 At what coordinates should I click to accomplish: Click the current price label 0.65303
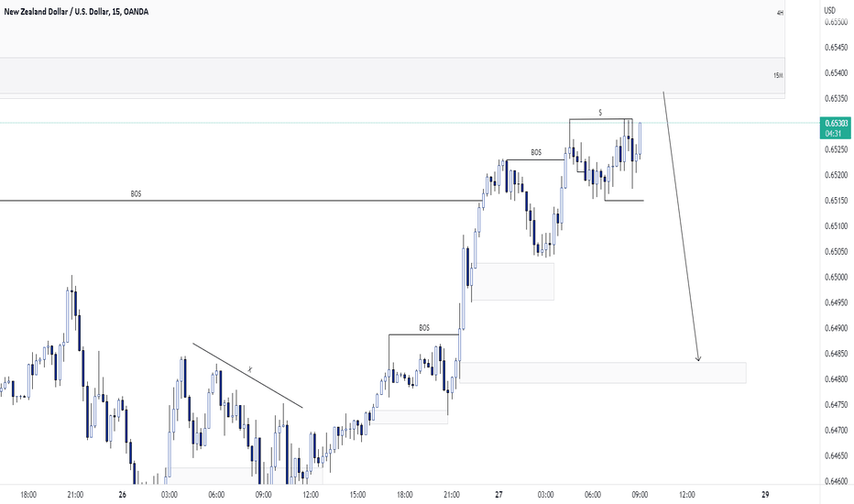click(836, 123)
